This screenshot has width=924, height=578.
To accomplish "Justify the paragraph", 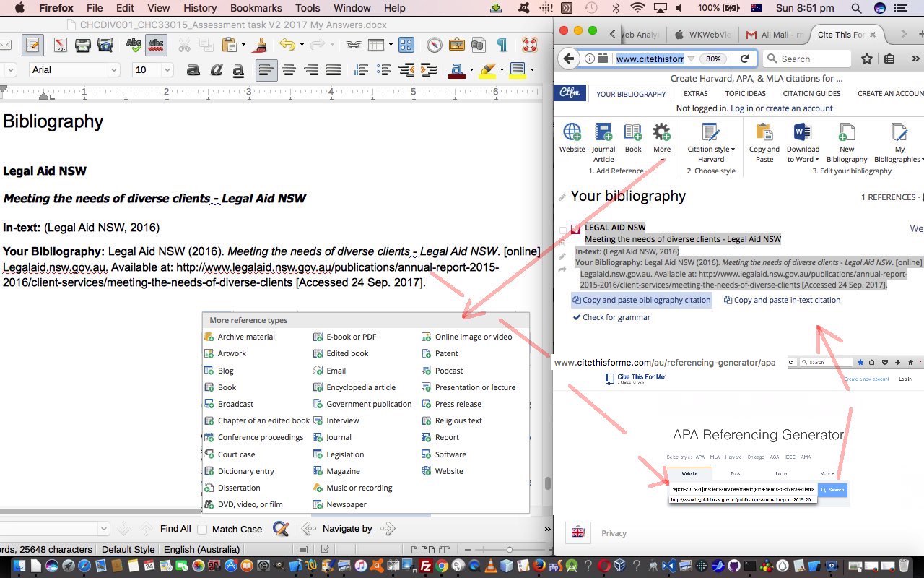I will pos(334,70).
